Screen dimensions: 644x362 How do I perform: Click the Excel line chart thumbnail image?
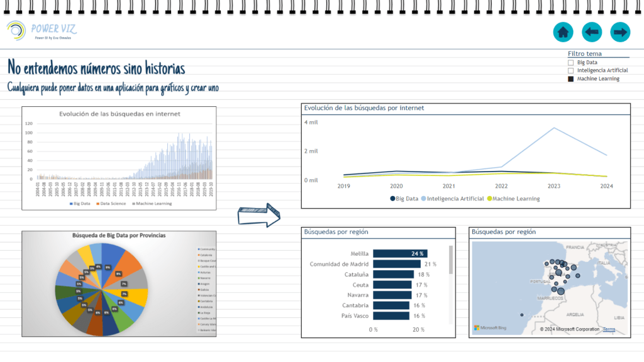[x=119, y=158]
